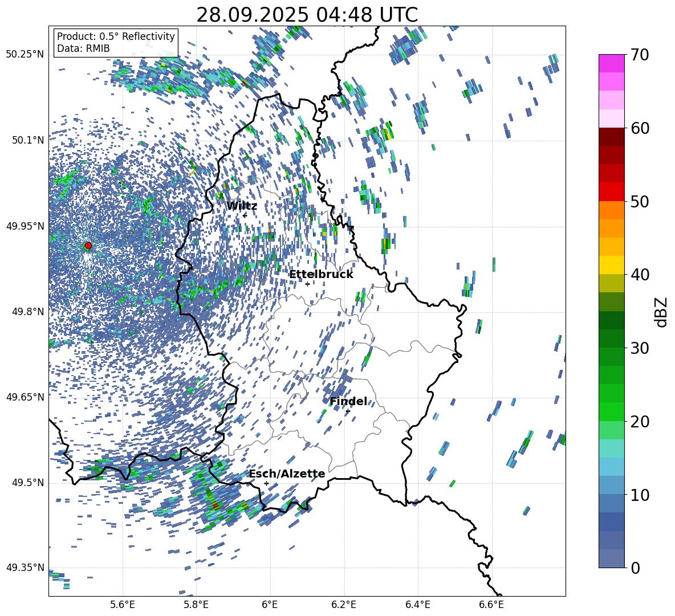This screenshot has height=616, width=675.
Task: Click the 50.25°N latitude label
Action: click(25, 55)
